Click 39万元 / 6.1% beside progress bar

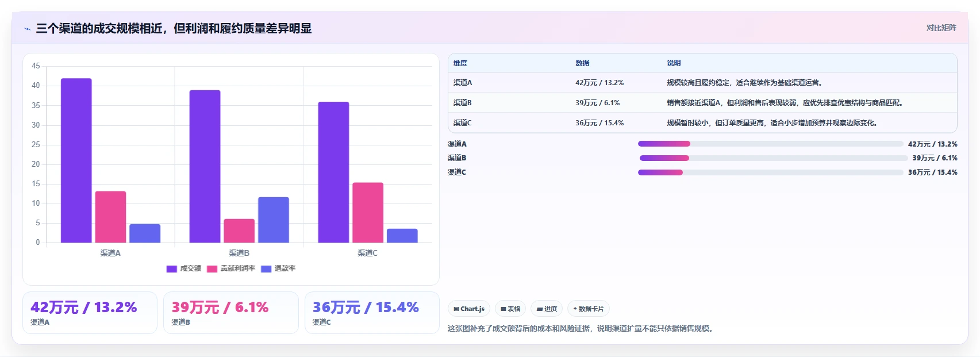click(x=935, y=158)
